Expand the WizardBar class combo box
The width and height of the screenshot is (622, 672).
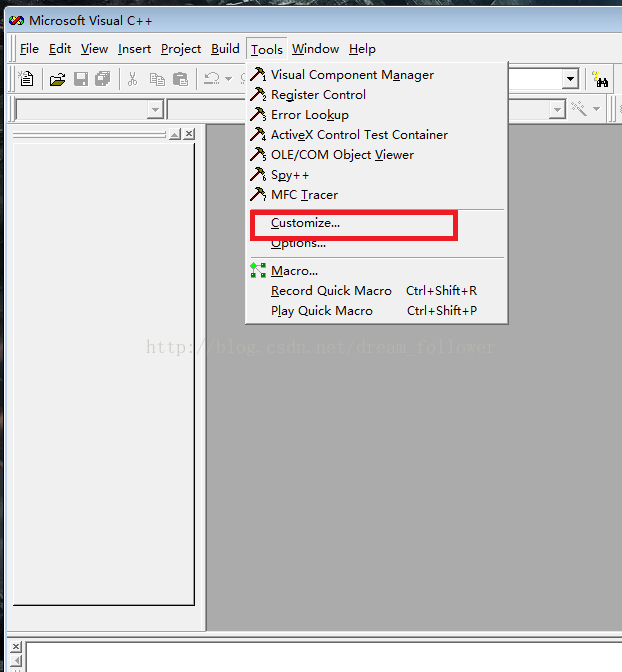[x=155, y=110]
